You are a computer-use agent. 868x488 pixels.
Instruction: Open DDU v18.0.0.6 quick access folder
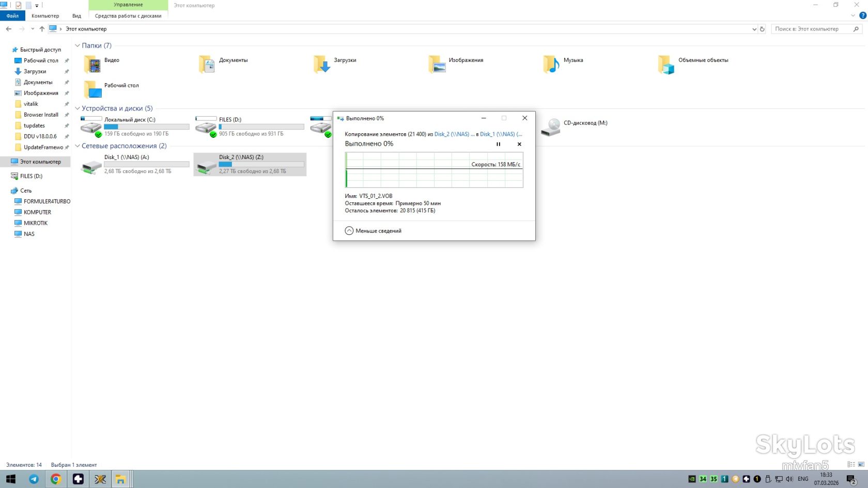[x=40, y=136]
